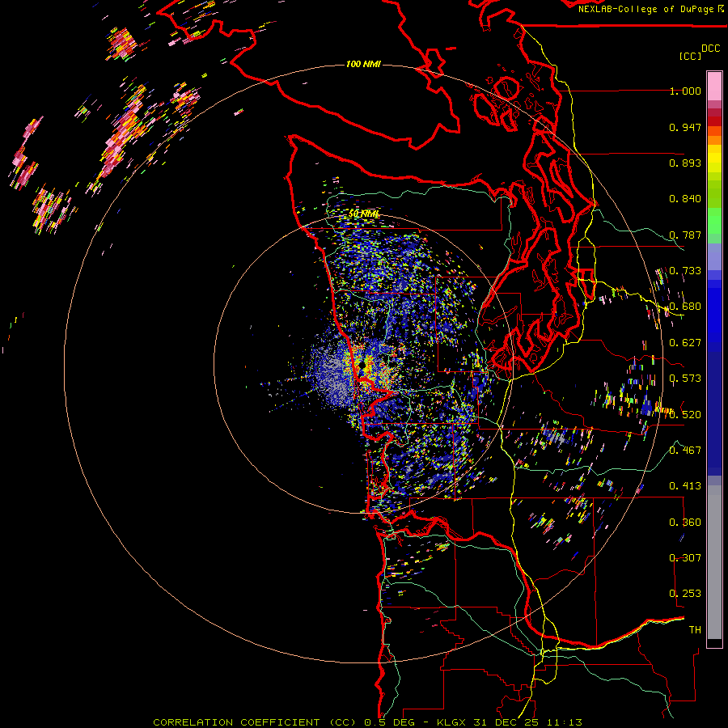Viewport: 728px width, 728px height.
Task: Click the TH threshold label
Action: (x=695, y=630)
